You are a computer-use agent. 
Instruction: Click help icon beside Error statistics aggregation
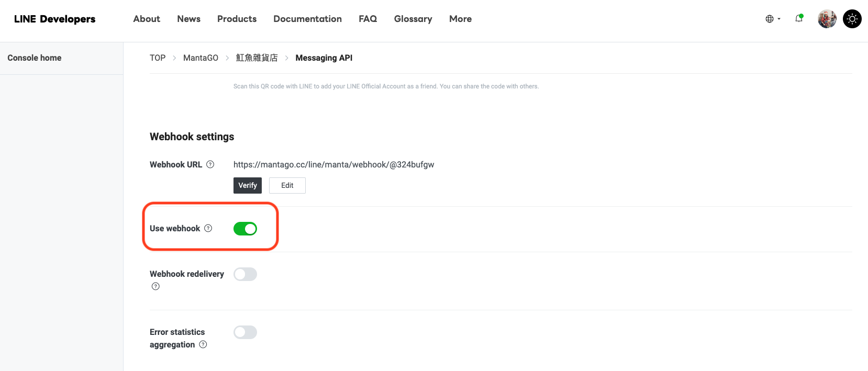[203, 344]
